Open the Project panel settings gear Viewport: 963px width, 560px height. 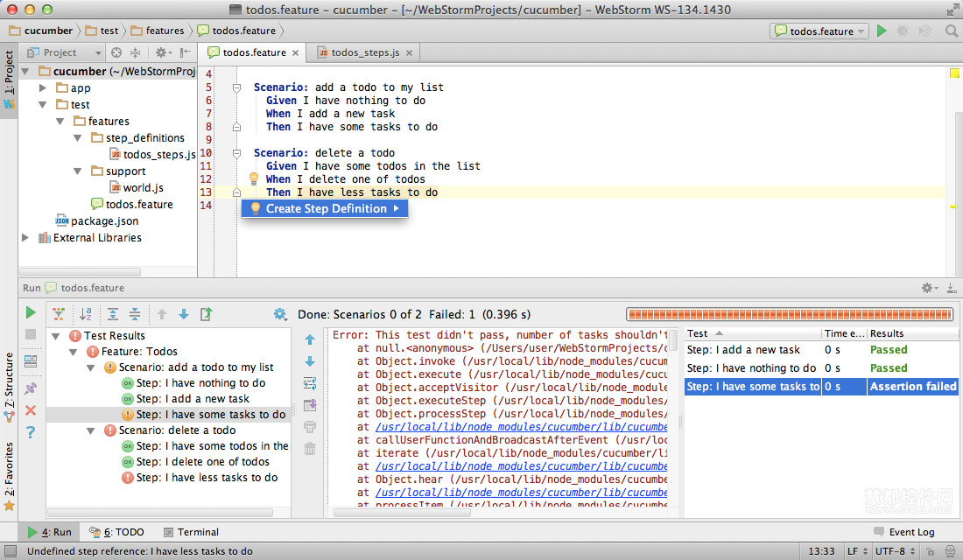[x=162, y=52]
